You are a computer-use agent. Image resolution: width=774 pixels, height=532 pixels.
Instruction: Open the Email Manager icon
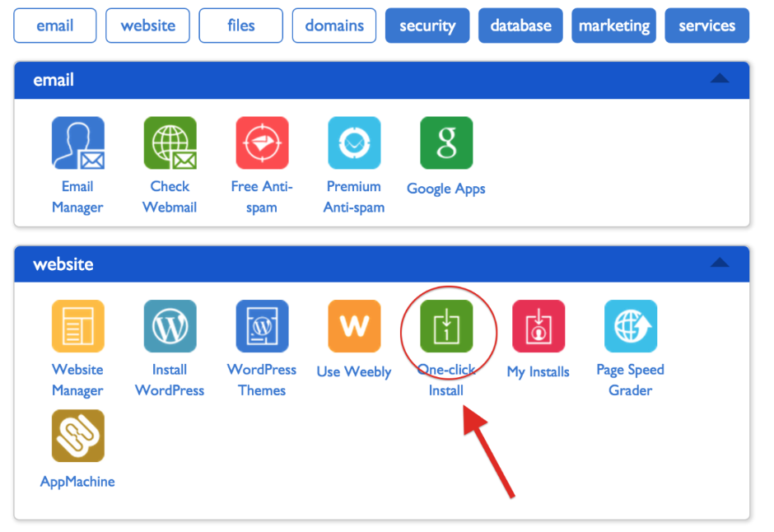pyautogui.click(x=78, y=143)
